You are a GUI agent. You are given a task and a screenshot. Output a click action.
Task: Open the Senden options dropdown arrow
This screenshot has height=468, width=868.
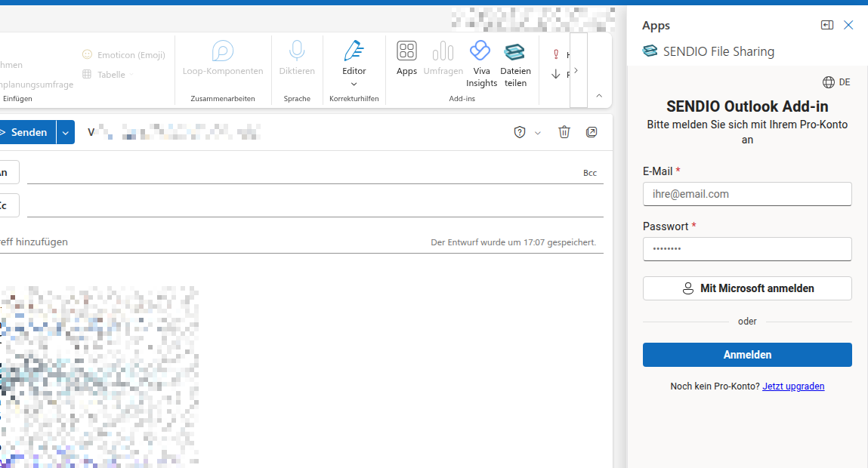(65, 133)
